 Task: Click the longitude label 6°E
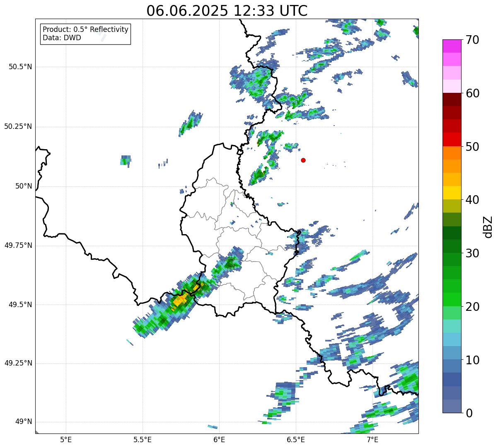coord(219,439)
